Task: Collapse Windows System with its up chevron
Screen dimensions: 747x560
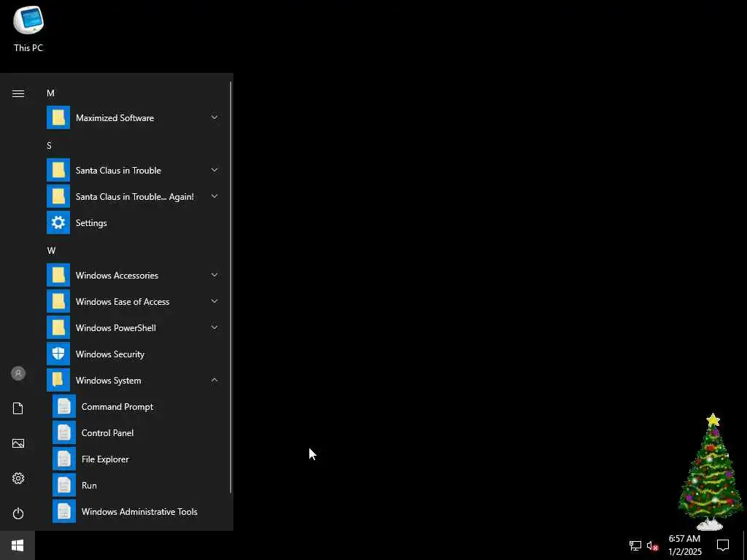Action: [214, 380]
